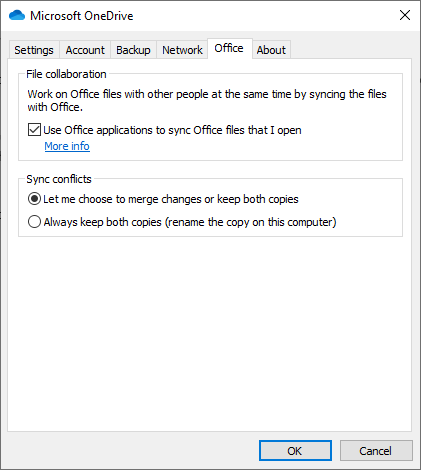
Task: Click the Microsoft OneDrive window title
Action: coord(82,16)
